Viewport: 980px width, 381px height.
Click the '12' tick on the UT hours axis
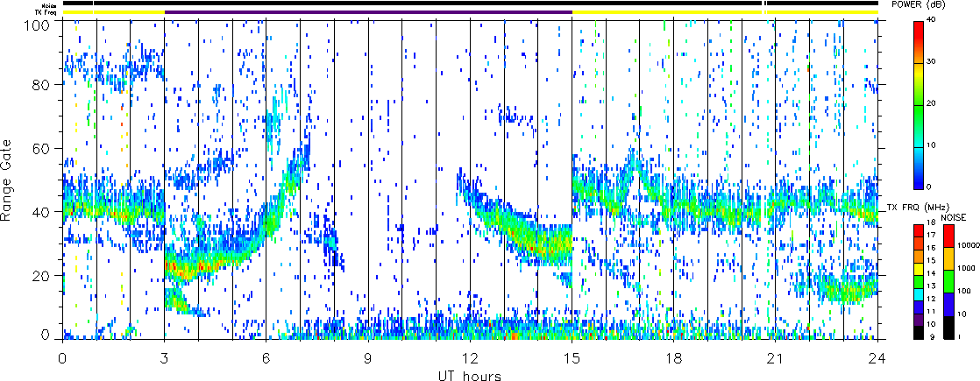click(470, 358)
